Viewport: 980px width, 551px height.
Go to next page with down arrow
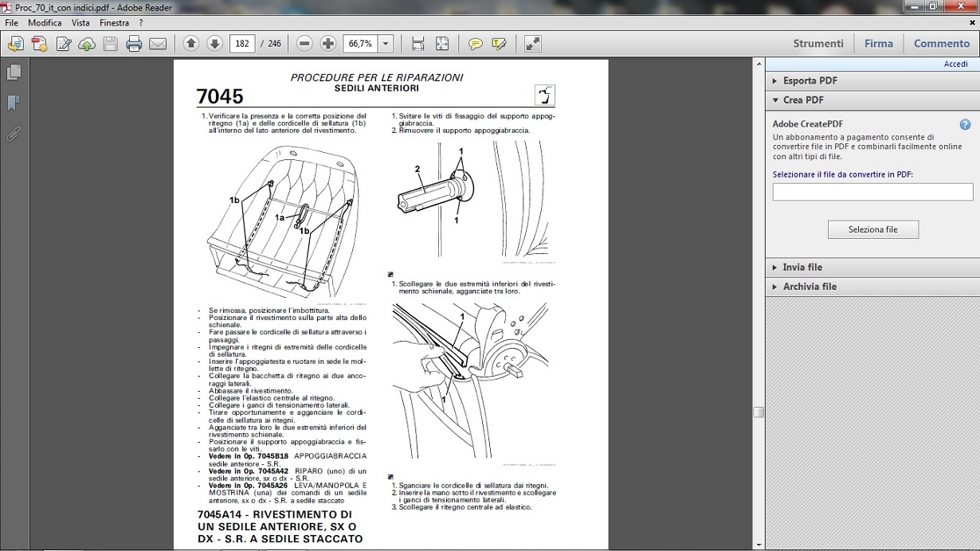(214, 44)
